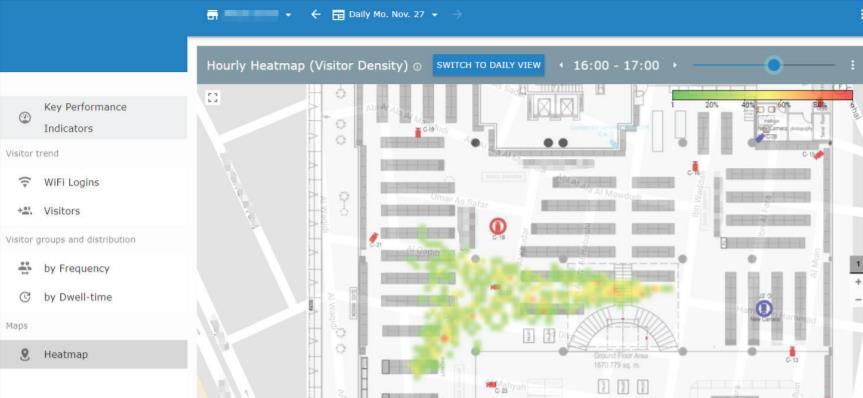
Task: Click the hour slider handle
Action: coord(774,65)
